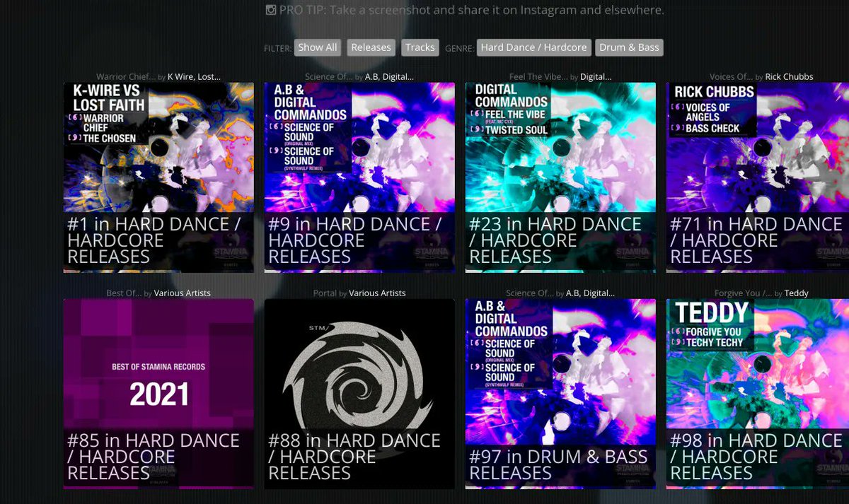Click the 'Warrior Chief...' title link
Screen dimensions: 849x504
pyautogui.click(x=125, y=76)
